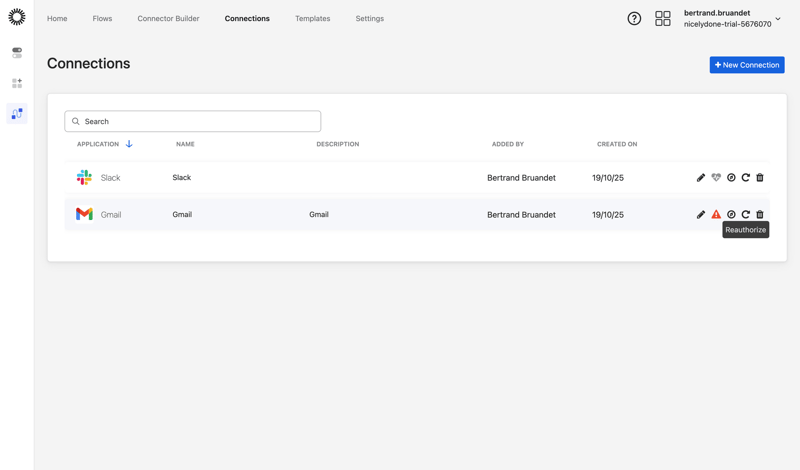This screenshot has height=470, width=800.
Task: Switch to the Connector Builder tab
Action: (x=168, y=18)
